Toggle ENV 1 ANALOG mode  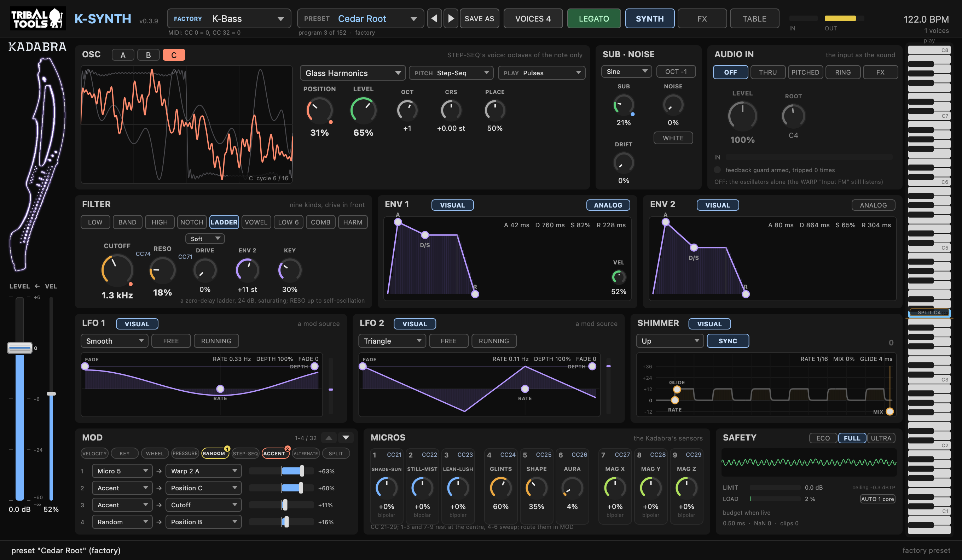608,205
